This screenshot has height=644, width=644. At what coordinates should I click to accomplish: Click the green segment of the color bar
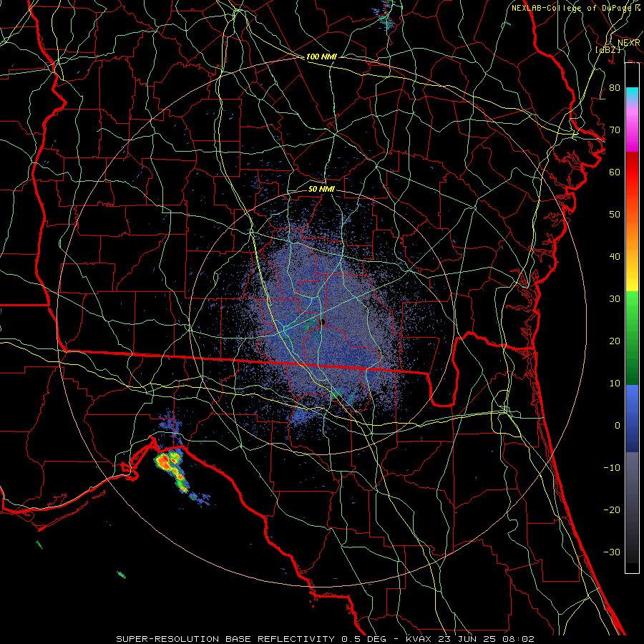pyautogui.click(x=632, y=338)
